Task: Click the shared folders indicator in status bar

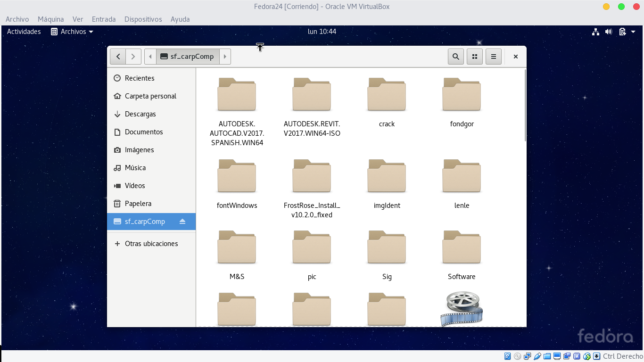Action: pos(547,356)
